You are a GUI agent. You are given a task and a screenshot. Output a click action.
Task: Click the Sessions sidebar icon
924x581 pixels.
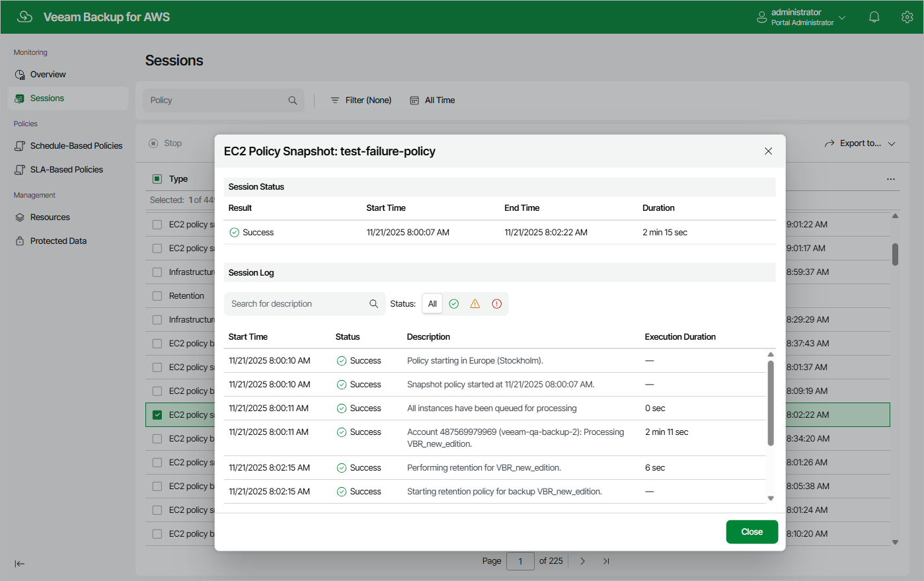tap(20, 98)
